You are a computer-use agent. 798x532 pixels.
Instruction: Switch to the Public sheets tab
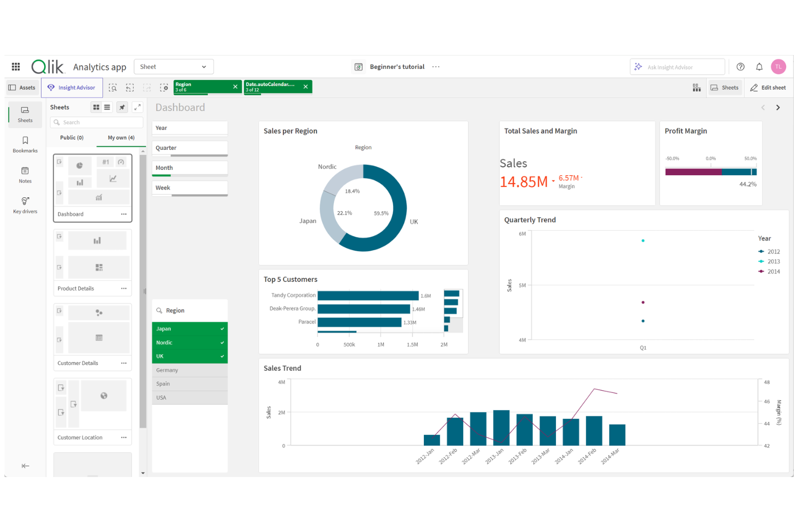(x=71, y=137)
